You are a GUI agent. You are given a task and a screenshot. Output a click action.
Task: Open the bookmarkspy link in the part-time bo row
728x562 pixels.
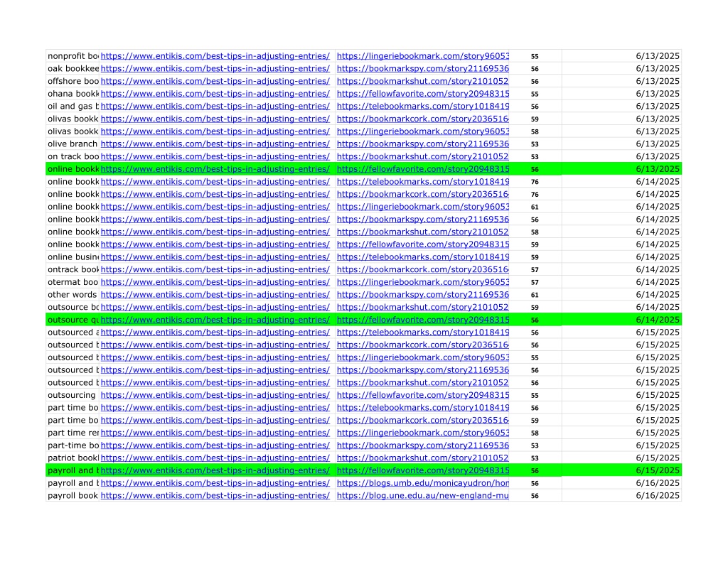coord(422,445)
